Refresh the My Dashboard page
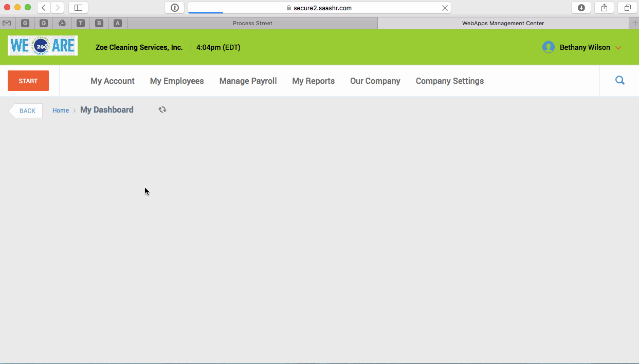 [x=162, y=110]
